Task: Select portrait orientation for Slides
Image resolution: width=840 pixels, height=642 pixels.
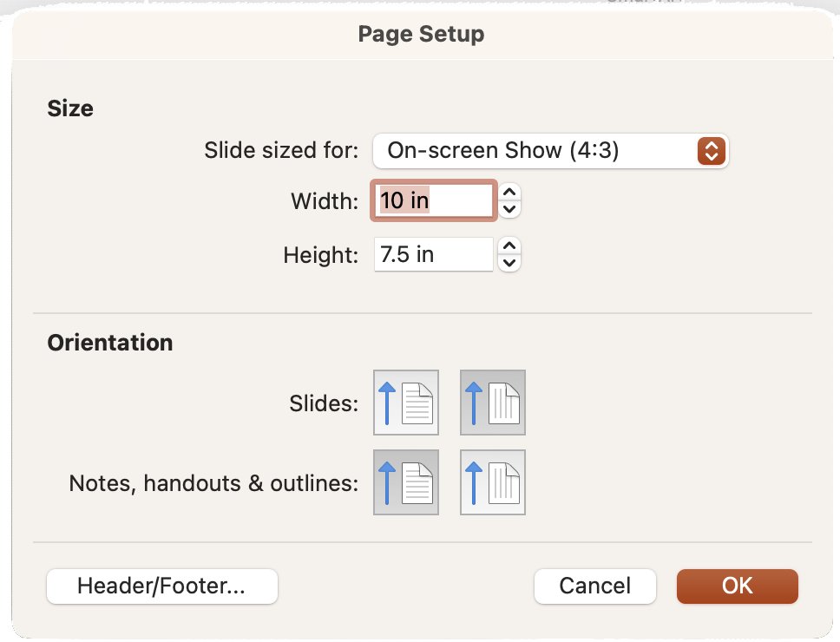Action: [405, 403]
